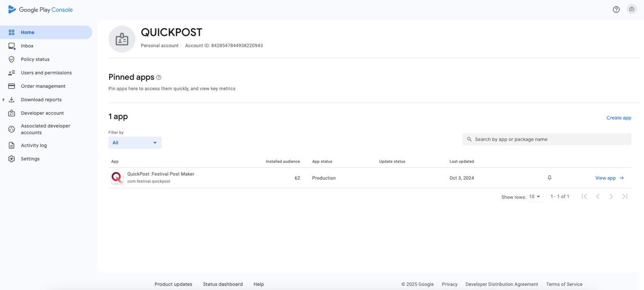Open Policy status in the sidebar
The width and height of the screenshot is (644, 290).
(x=35, y=59)
